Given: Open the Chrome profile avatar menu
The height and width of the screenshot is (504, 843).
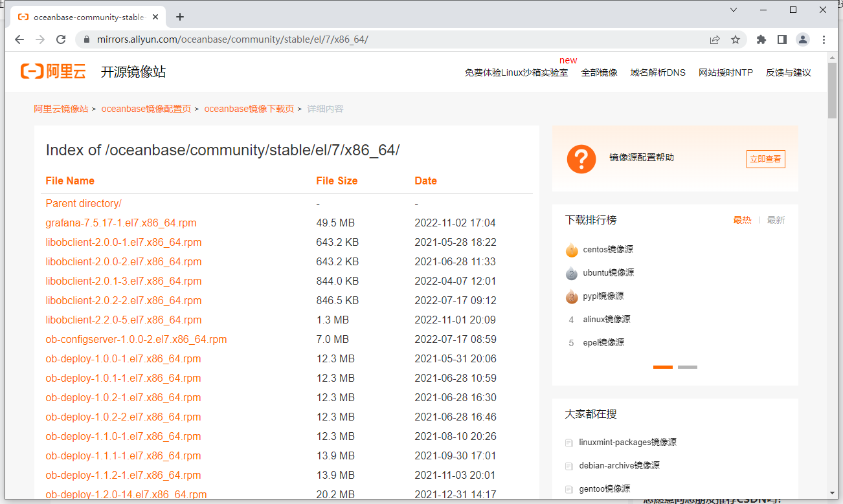Looking at the screenshot, I should click(803, 39).
